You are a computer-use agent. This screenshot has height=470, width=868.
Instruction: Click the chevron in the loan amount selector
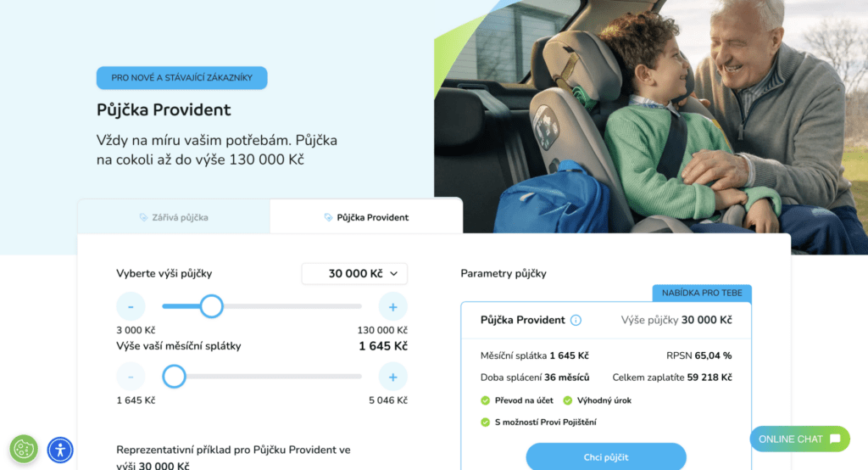[x=393, y=274]
